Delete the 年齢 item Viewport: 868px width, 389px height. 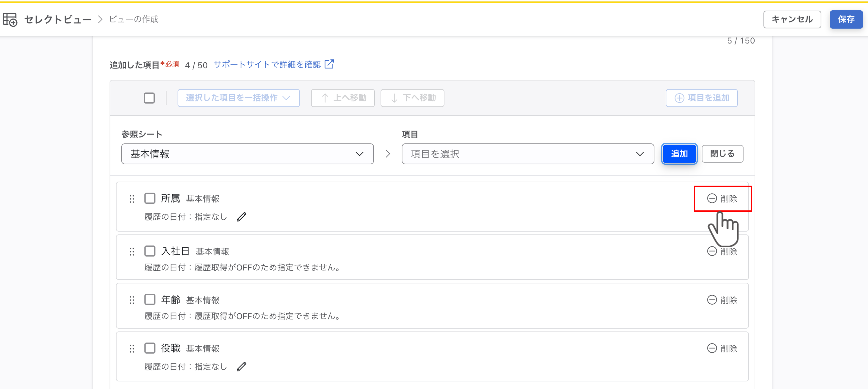click(x=722, y=300)
